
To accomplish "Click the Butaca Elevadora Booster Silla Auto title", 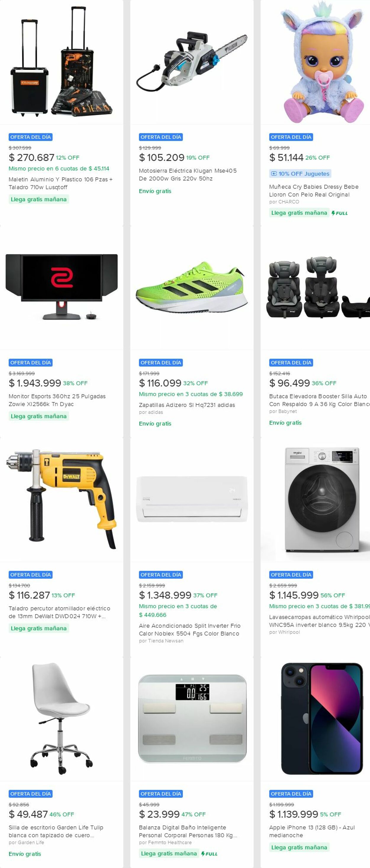I will coord(319,400).
